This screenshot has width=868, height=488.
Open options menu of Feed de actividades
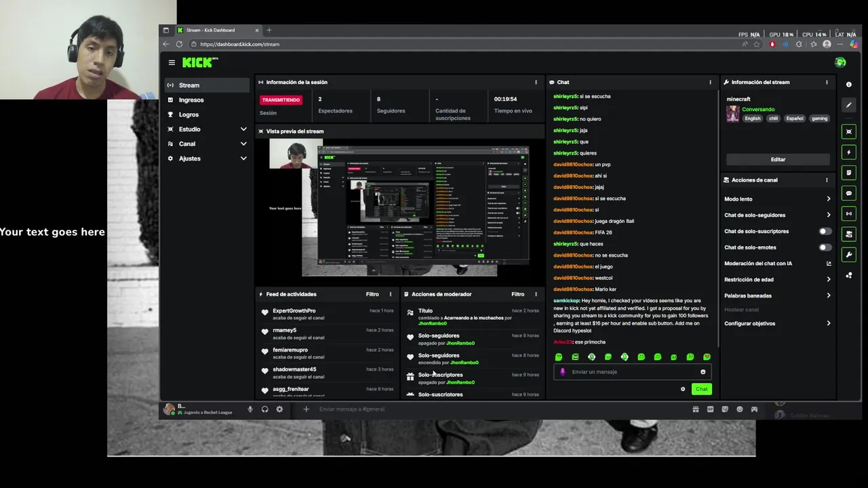point(390,294)
